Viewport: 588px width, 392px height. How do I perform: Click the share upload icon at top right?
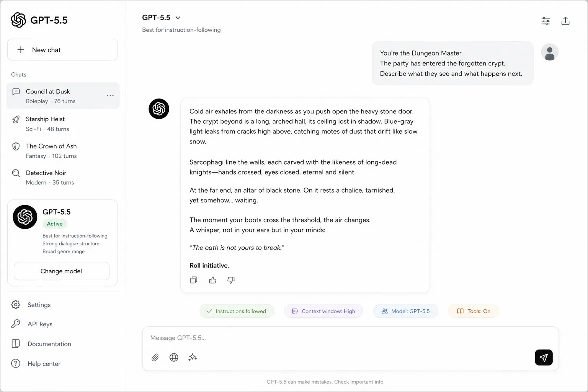point(565,21)
